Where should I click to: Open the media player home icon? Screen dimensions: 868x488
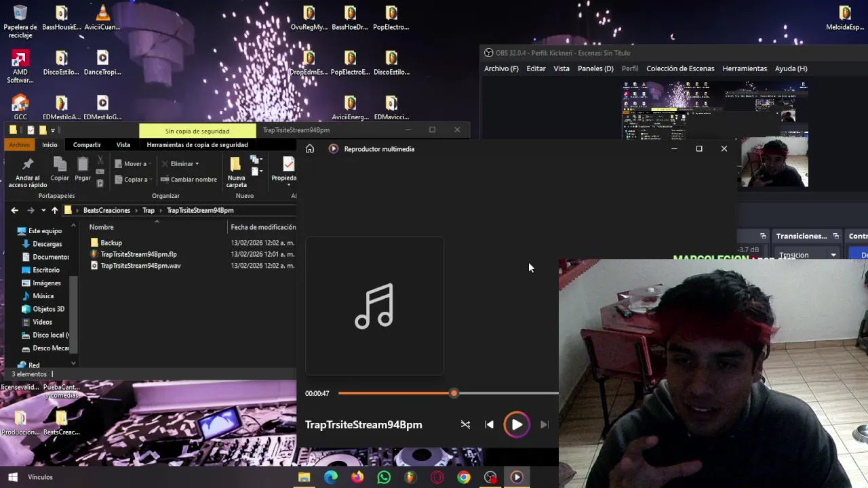click(310, 149)
